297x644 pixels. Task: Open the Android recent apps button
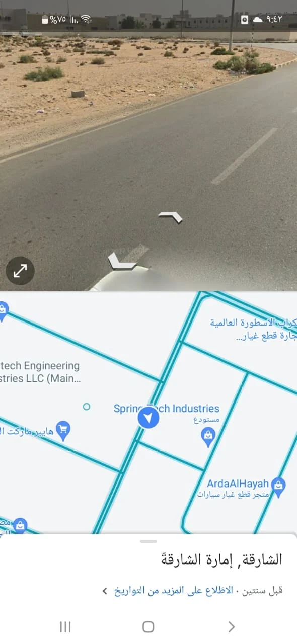[x=65, y=626]
